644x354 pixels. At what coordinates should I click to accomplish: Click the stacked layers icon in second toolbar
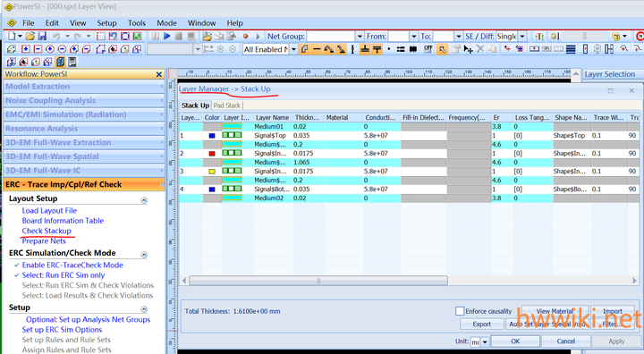pos(571,49)
